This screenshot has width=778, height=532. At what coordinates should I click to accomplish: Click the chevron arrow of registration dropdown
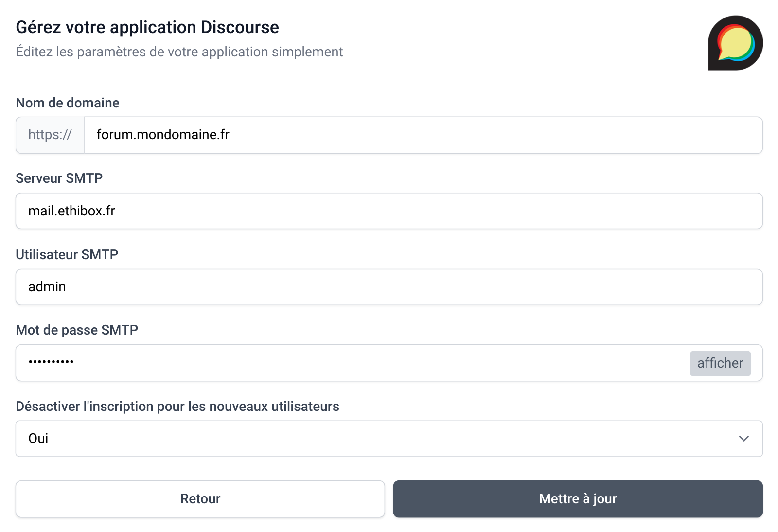(x=743, y=439)
